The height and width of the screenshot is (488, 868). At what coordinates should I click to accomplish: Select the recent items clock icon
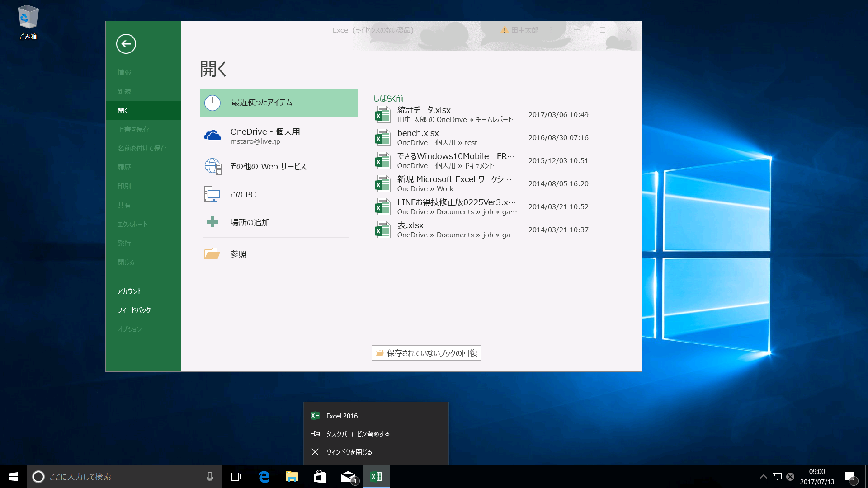212,103
